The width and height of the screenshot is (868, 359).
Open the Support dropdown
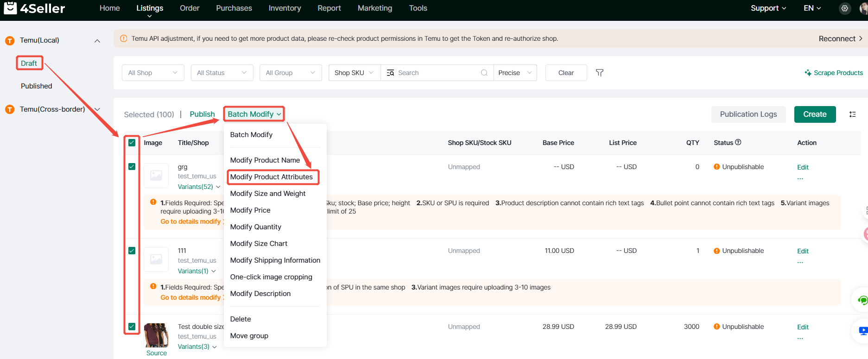coord(768,8)
